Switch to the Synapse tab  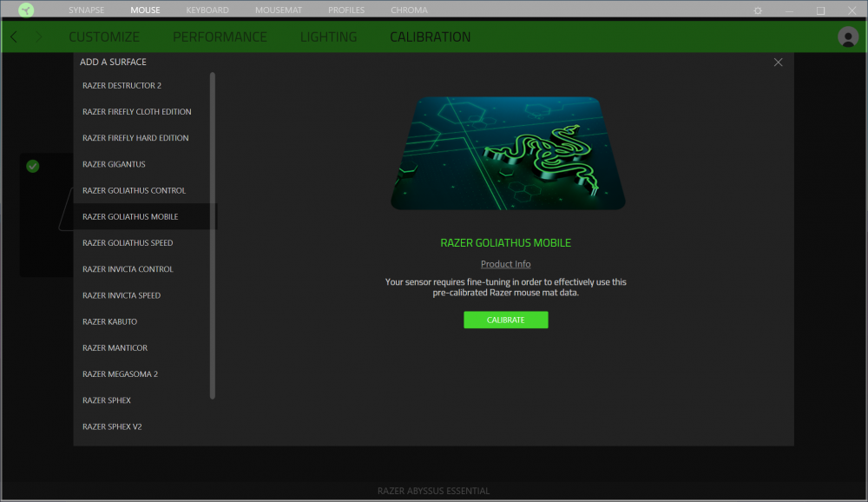click(x=86, y=10)
